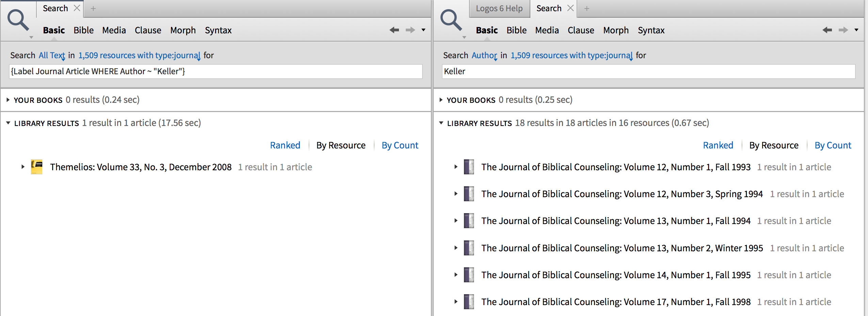Switch to the Logos 6 Help tab
Viewport: 868px width, 316px height.
(499, 9)
